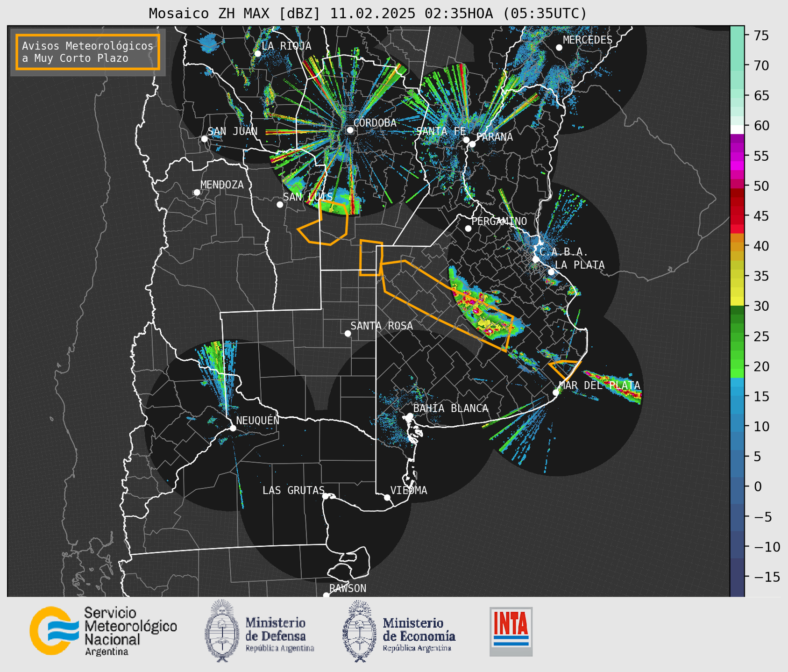Click the Servicio Meteorológico Nacional logo

pos(103,631)
